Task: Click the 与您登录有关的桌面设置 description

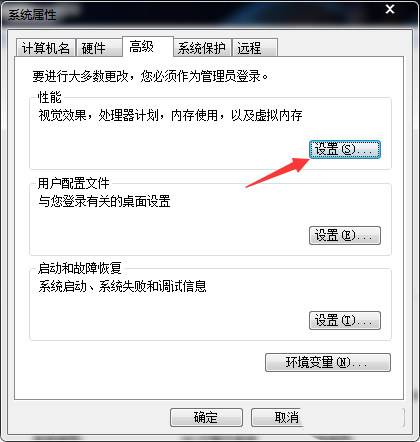Action: (104, 201)
